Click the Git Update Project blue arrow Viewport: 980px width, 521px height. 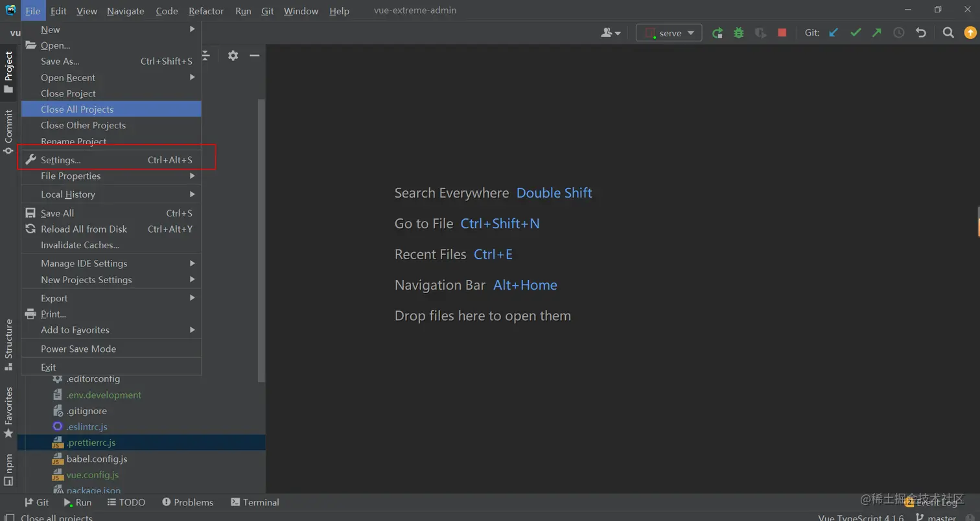click(x=834, y=33)
